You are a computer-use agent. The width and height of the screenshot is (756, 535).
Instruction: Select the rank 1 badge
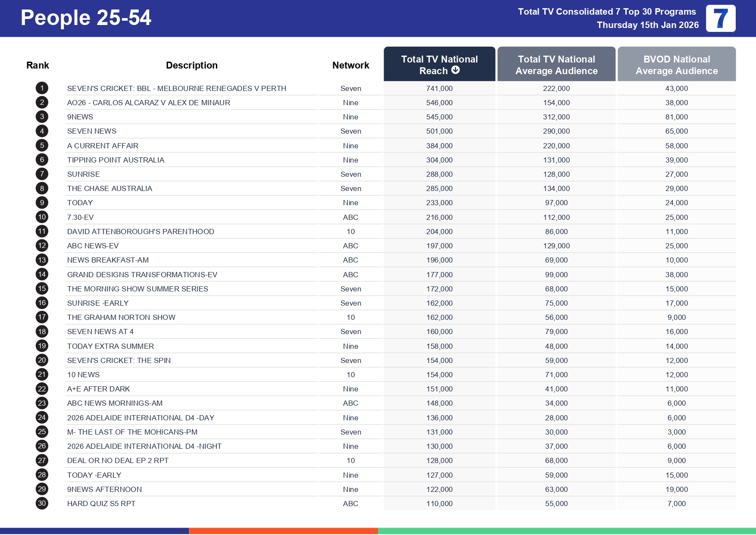pyautogui.click(x=42, y=88)
